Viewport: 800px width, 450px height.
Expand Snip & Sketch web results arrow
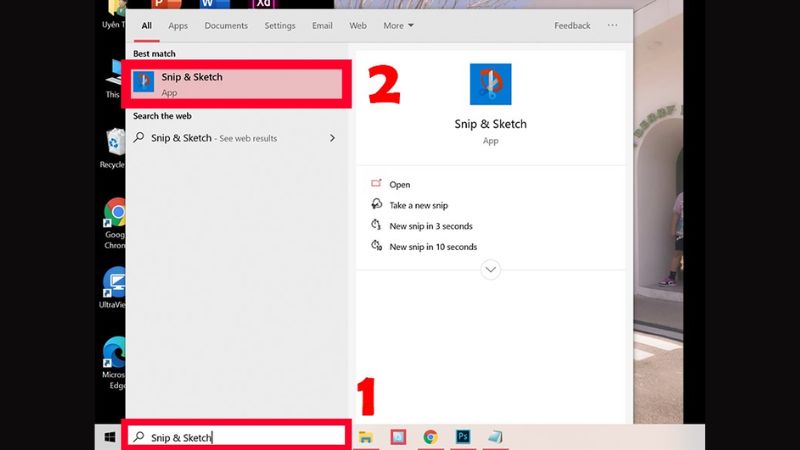coord(332,138)
